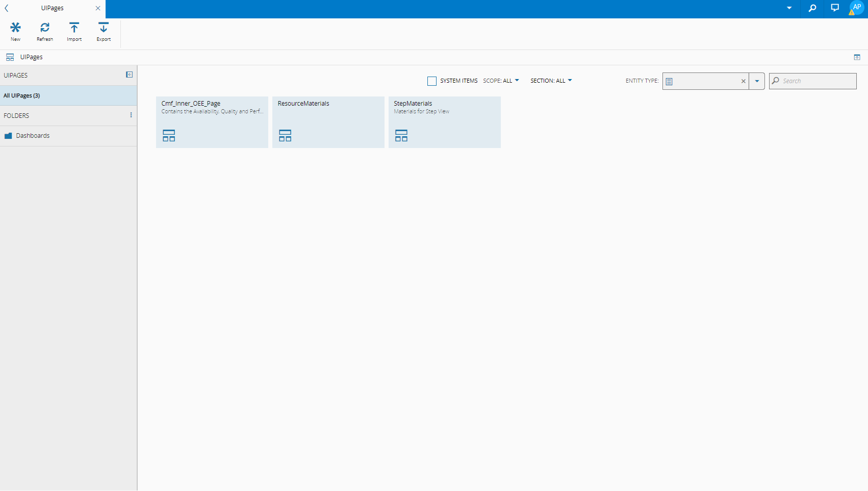Open the ResourceMaterials page card
868x491 pixels.
pyautogui.click(x=328, y=122)
